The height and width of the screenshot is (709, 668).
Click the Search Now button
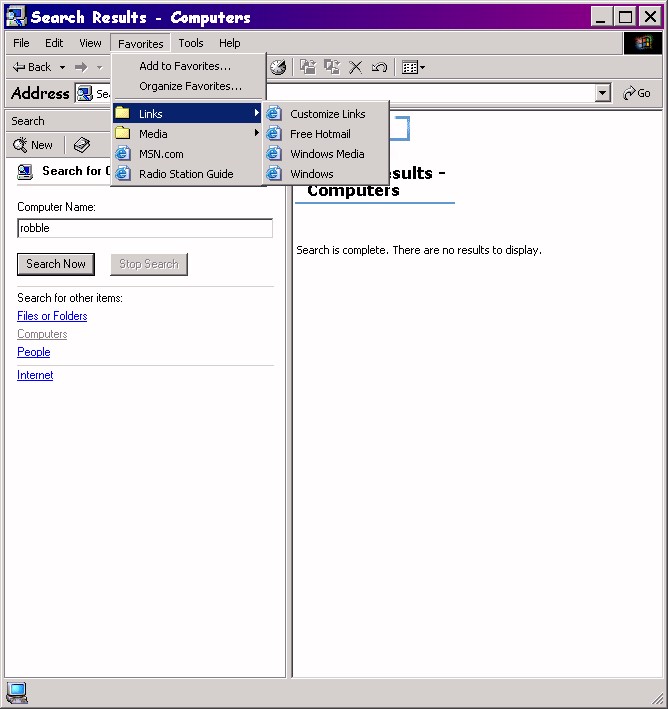56,264
